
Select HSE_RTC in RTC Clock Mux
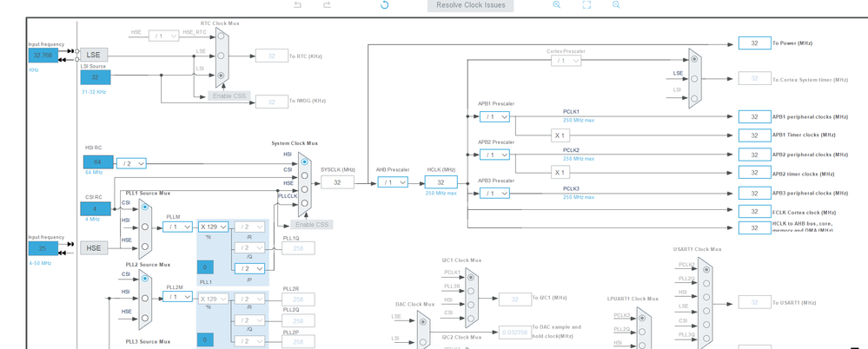pyautogui.click(x=221, y=36)
